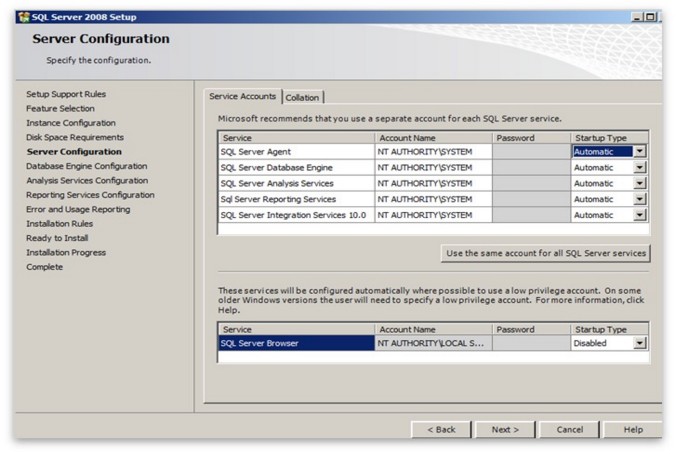Click the bold Server Configuration step
Screen dimensions: 676x454
pos(74,152)
